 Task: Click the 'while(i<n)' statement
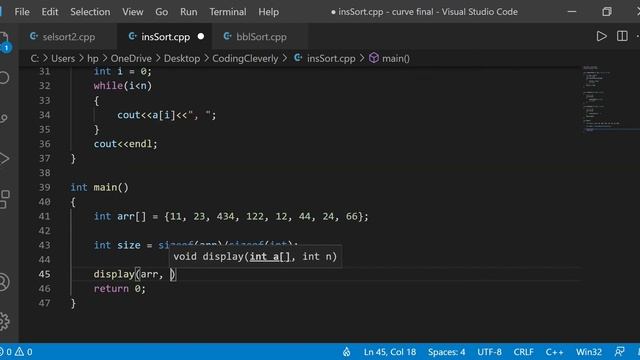[122, 86]
